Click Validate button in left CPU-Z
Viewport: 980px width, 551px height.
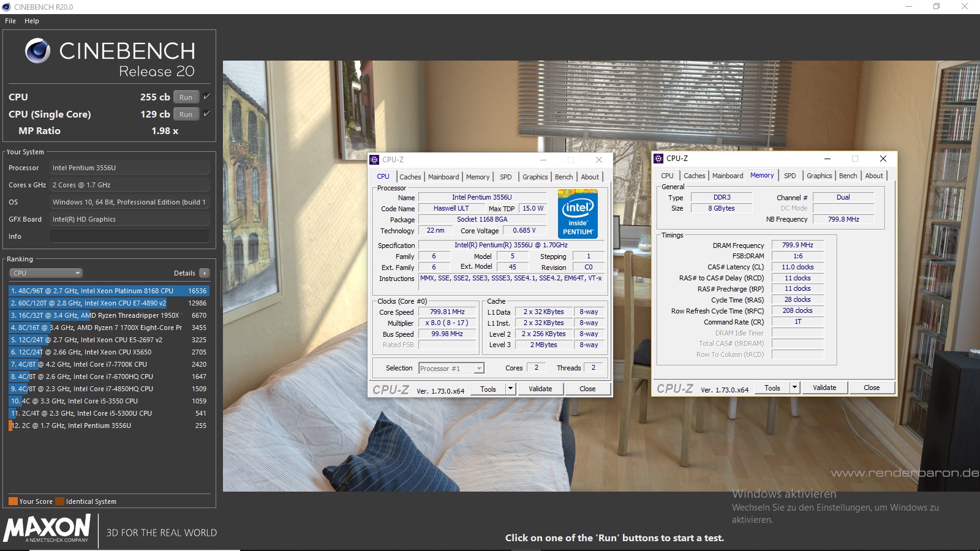(x=540, y=389)
